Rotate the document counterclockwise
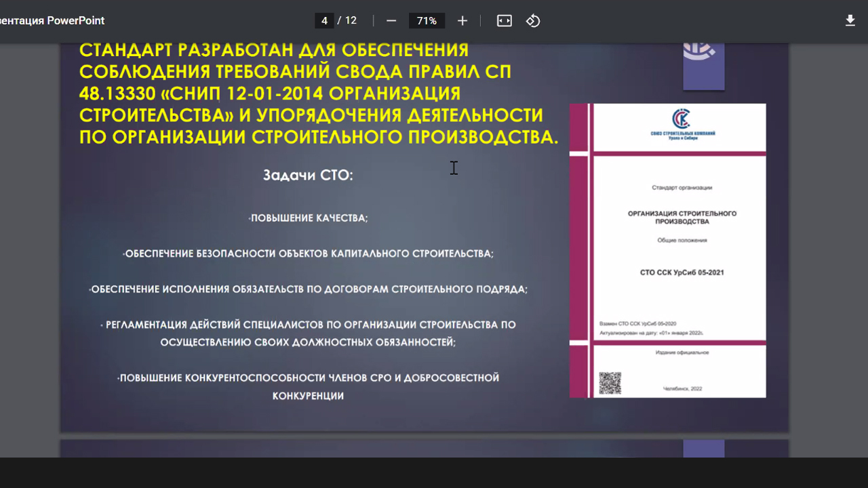The width and height of the screenshot is (868, 488). (533, 21)
